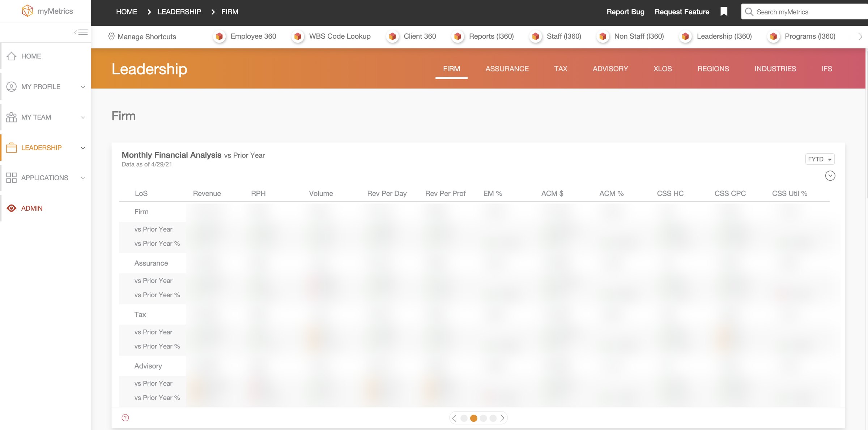Screen dimensions: 868x430
Task: Go to previous carousel page arrow
Action: [454, 418]
